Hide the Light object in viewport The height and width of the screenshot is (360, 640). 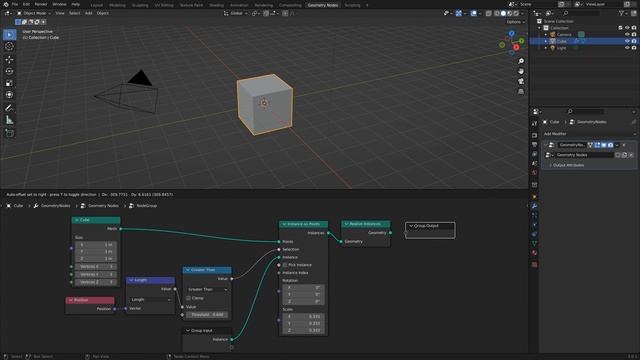pyautogui.click(x=627, y=48)
